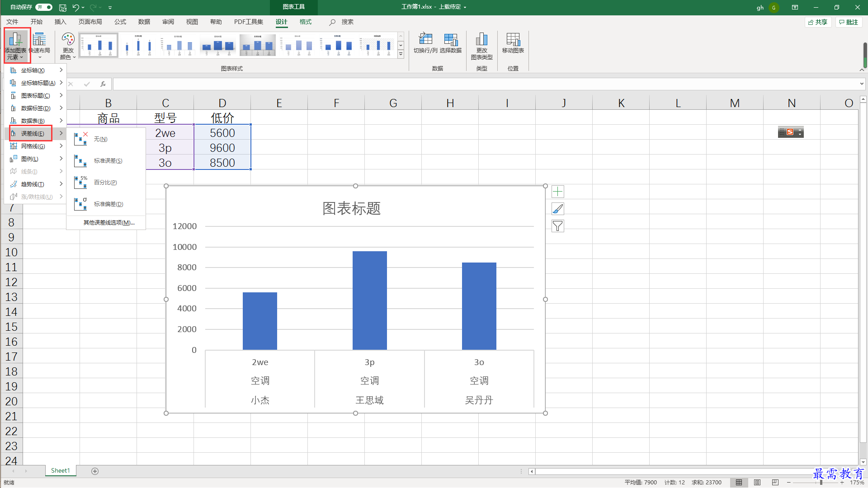Select the No error bars option
Screen dimensions: 868x488
coord(106,139)
